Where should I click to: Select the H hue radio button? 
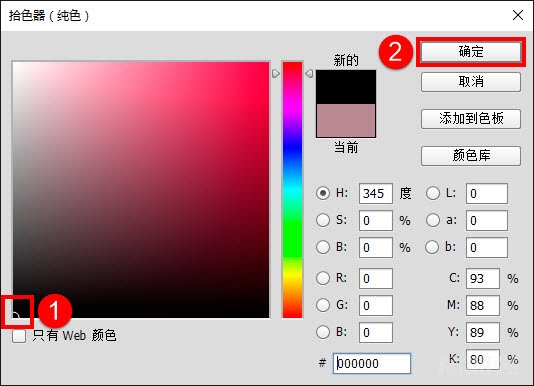point(323,193)
